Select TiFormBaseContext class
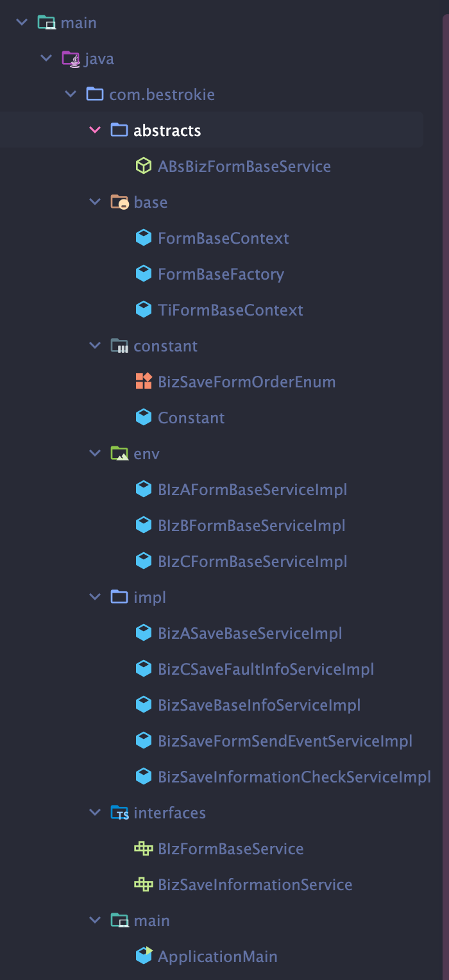 tap(230, 310)
